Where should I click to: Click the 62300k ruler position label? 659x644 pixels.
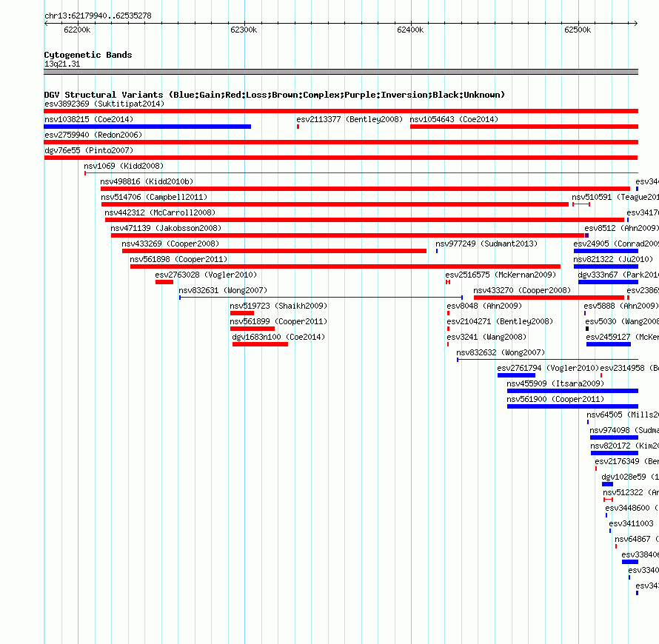click(244, 30)
